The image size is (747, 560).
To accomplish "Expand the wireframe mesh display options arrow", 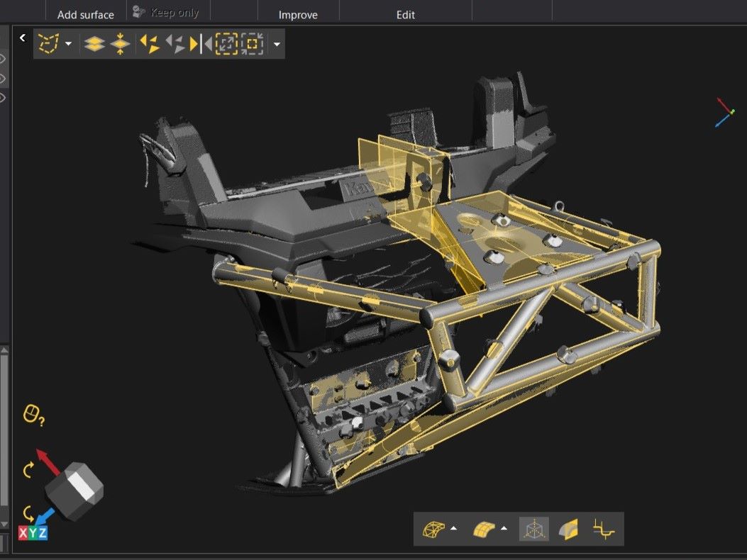I will point(453,529).
